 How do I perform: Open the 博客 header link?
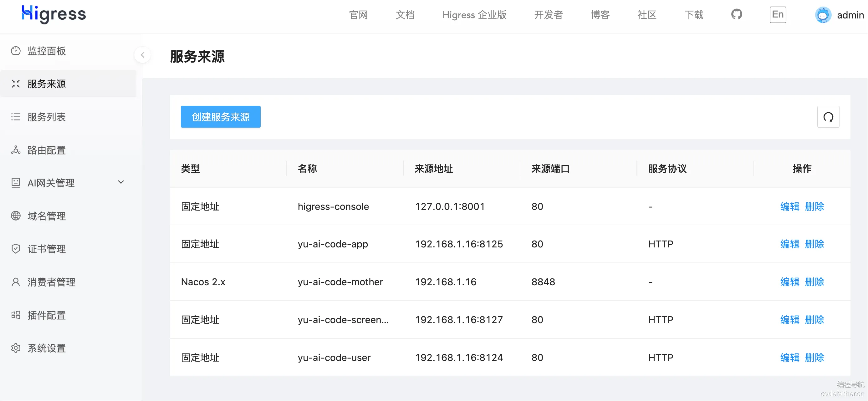(x=600, y=15)
